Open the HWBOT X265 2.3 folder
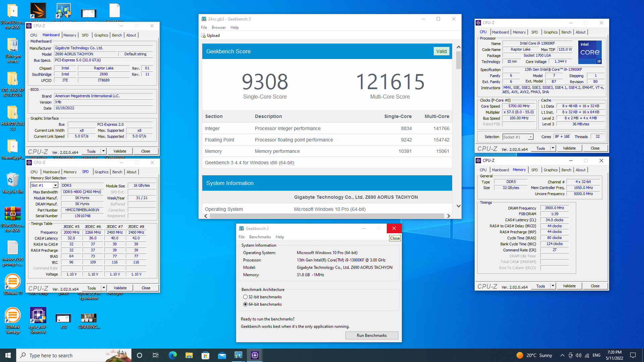 pyautogui.click(x=12, y=117)
